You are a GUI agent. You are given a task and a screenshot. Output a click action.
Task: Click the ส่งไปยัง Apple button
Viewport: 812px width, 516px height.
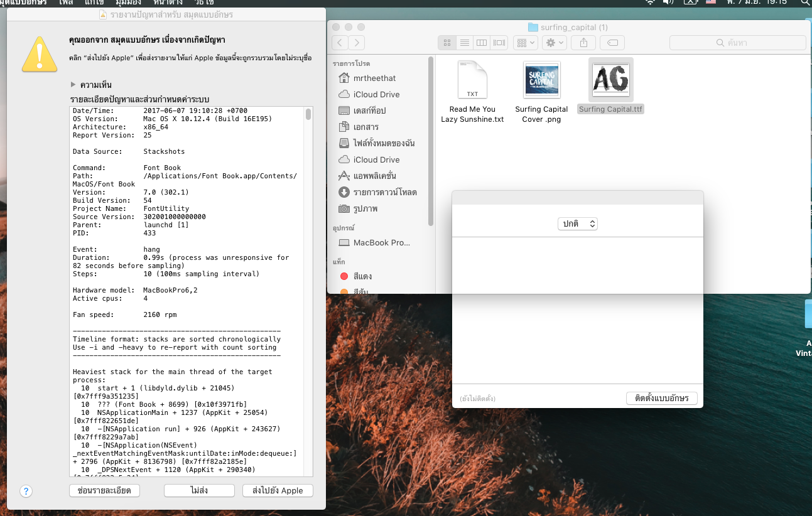[278, 491]
